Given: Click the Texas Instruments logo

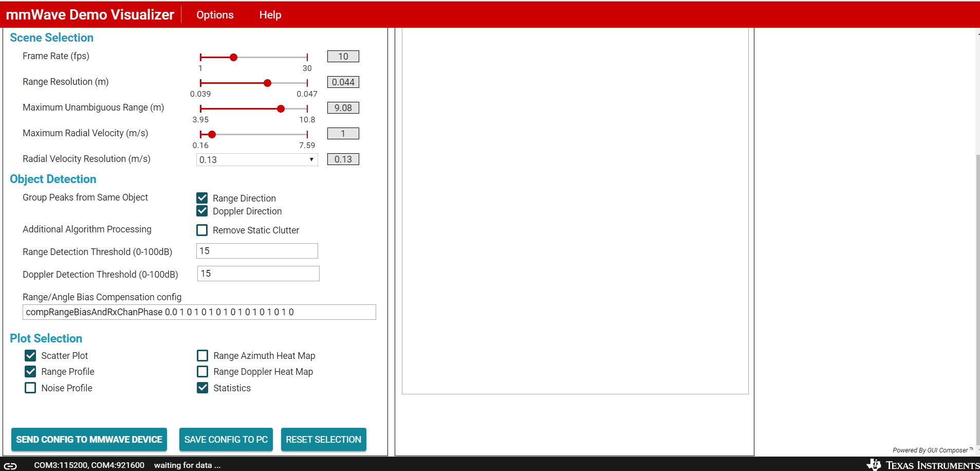Looking at the screenshot, I should [x=923, y=465].
